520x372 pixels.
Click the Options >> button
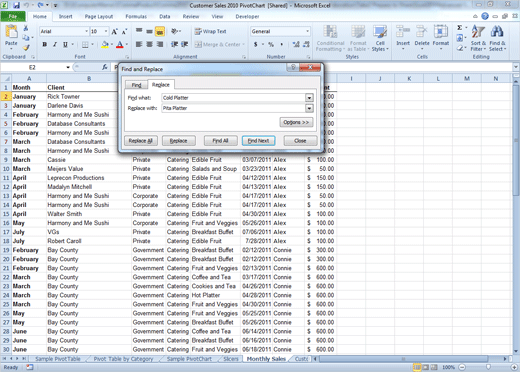pyautogui.click(x=296, y=122)
